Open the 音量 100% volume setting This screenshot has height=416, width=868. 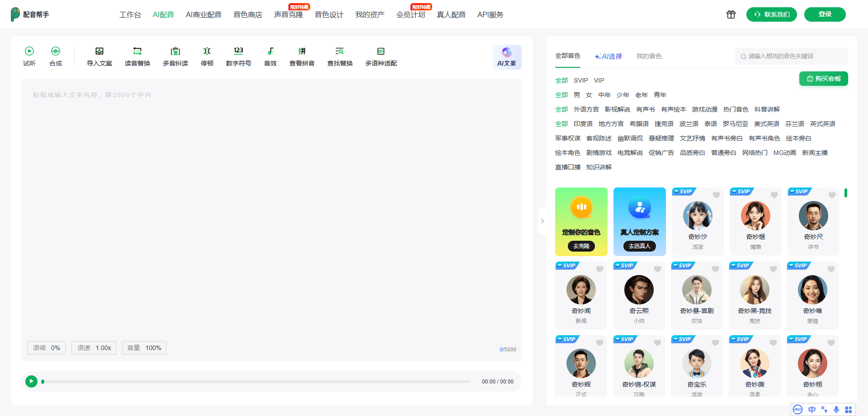coord(144,348)
